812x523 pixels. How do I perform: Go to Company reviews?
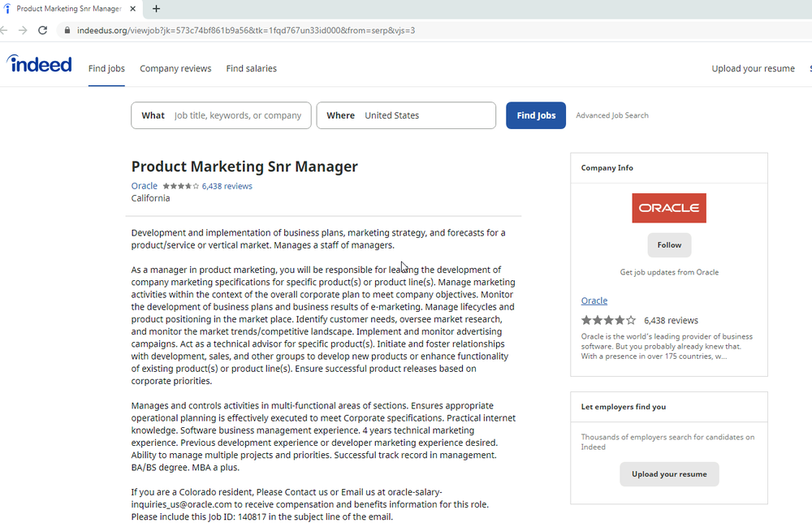[x=175, y=68]
